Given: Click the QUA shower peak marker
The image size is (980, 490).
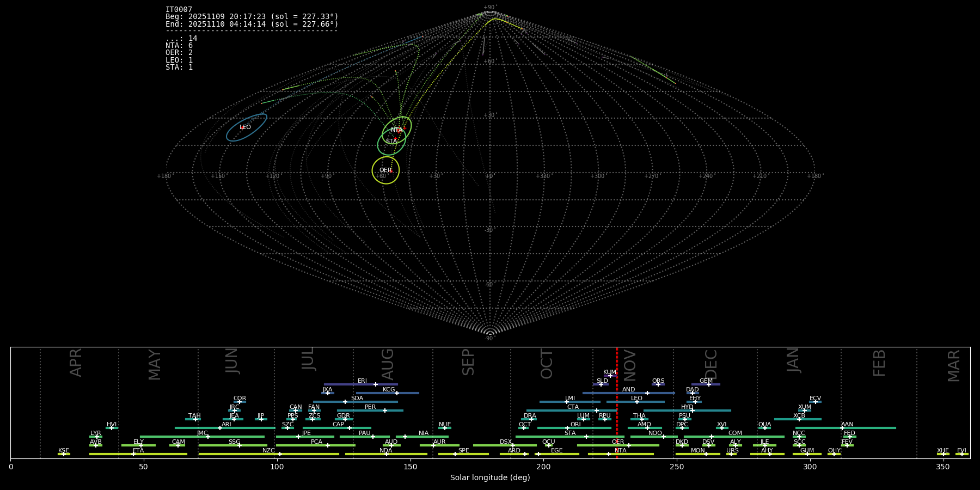Looking at the screenshot, I should click(x=764, y=428).
